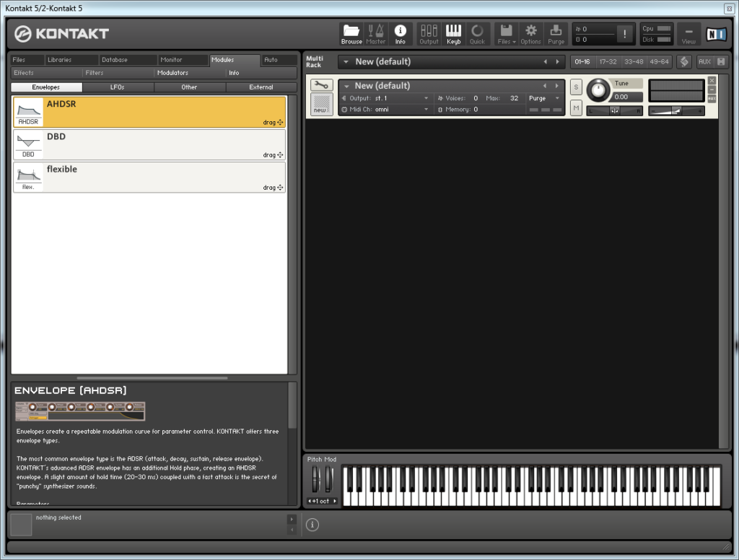This screenshot has width=739, height=560.
Task: Select the Other category button
Action: click(189, 87)
